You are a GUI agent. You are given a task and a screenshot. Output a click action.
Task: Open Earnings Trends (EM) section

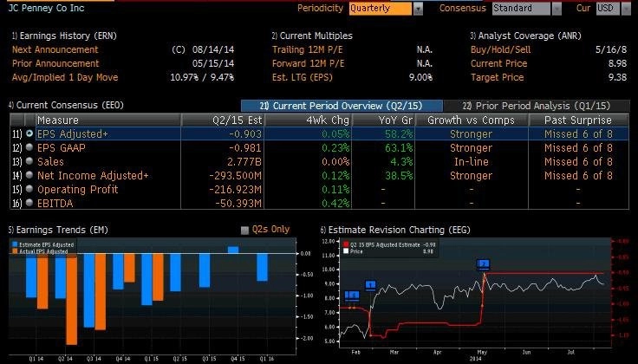coord(58,230)
